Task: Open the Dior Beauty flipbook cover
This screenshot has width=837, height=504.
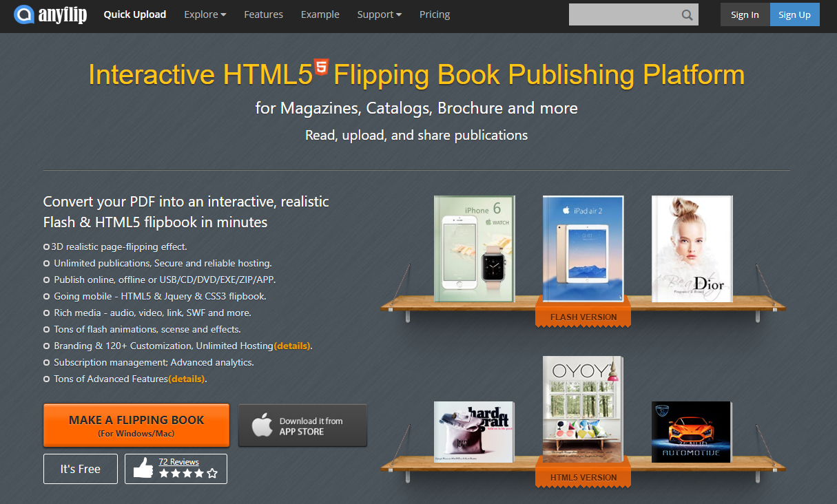Action: pyautogui.click(x=692, y=249)
